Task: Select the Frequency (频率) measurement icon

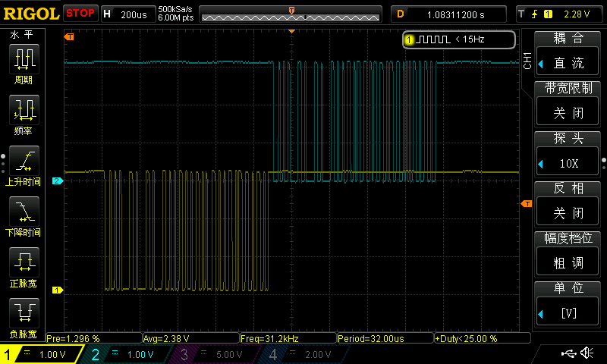Action: 24,110
